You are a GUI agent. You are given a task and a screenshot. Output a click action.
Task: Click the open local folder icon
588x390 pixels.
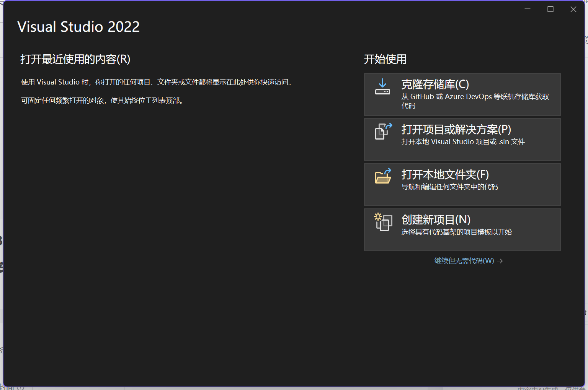click(x=383, y=176)
